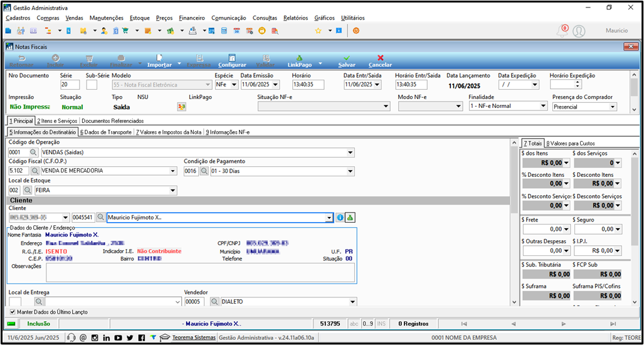Toggle Manter Dados do Último Lançto checkbox
Image resolution: width=644 pixels, height=345 pixels.
coord(13,312)
